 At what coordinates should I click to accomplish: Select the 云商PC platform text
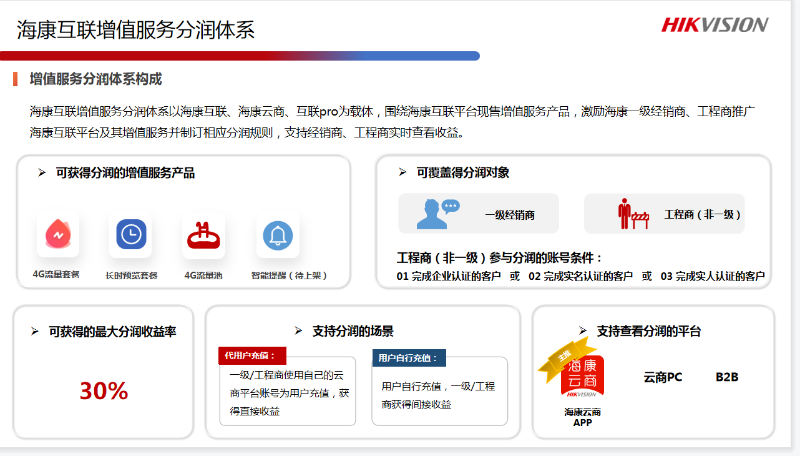662,377
